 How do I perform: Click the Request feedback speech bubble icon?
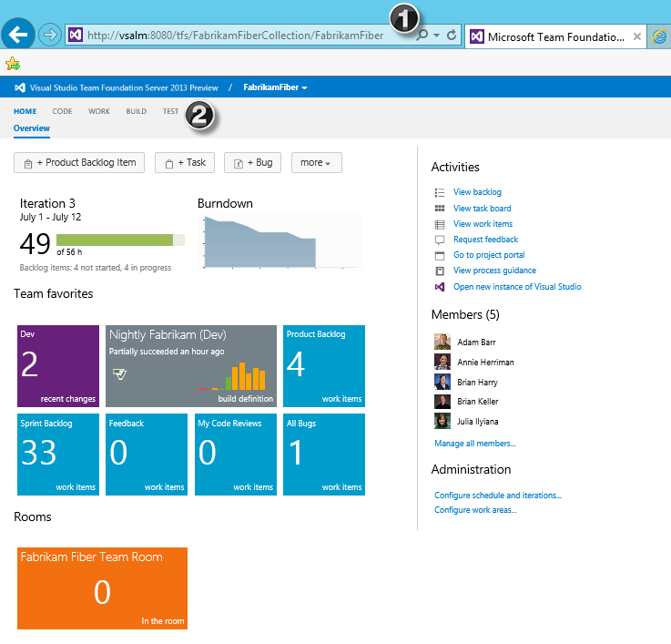click(x=440, y=240)
